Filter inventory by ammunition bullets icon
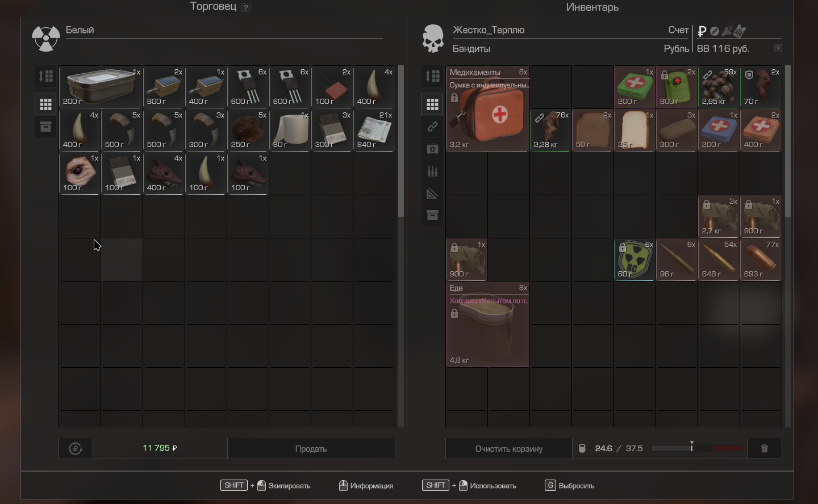 click(432, 171)
